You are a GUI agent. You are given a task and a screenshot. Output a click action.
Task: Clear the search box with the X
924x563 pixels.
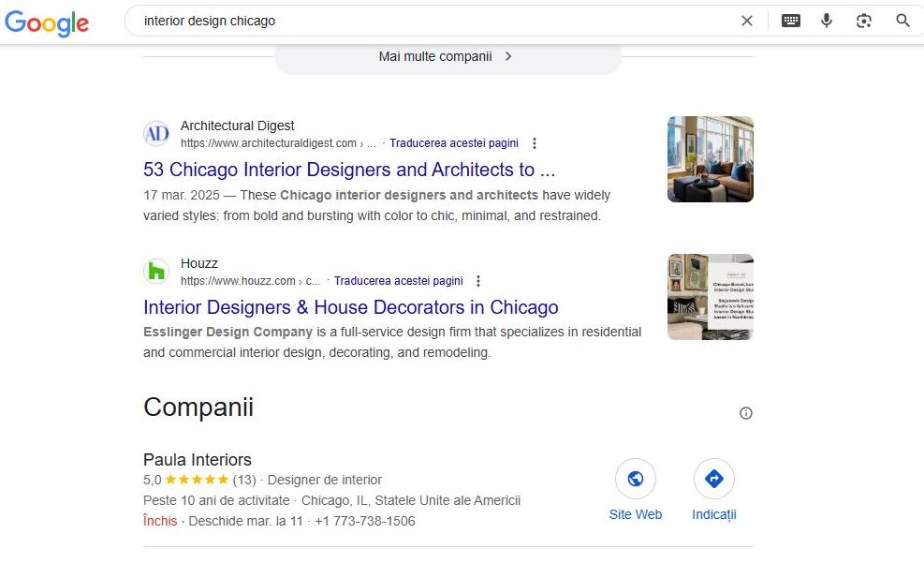(x=747, y=20)
